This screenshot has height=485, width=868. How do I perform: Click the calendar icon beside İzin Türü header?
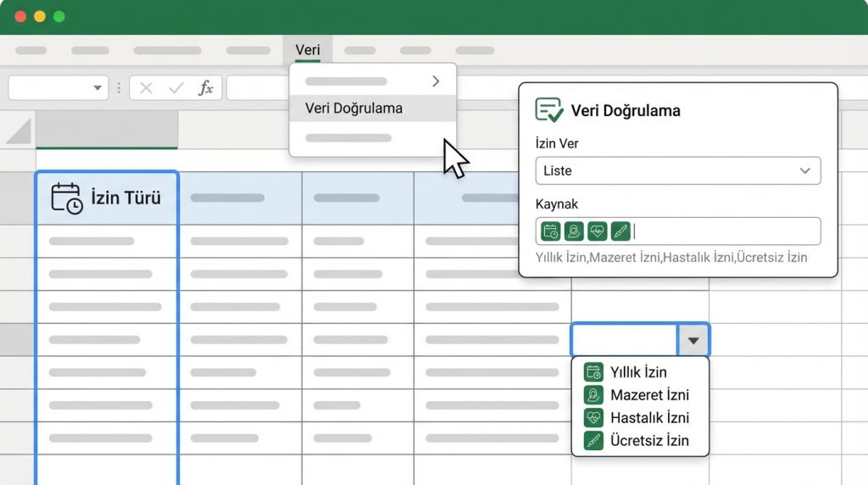(67, 198)
